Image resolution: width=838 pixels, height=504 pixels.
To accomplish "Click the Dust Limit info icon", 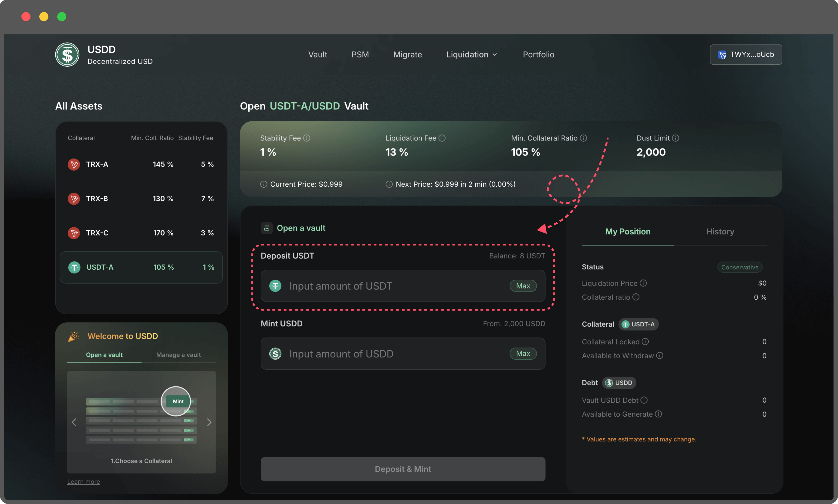I will [676, 138].
